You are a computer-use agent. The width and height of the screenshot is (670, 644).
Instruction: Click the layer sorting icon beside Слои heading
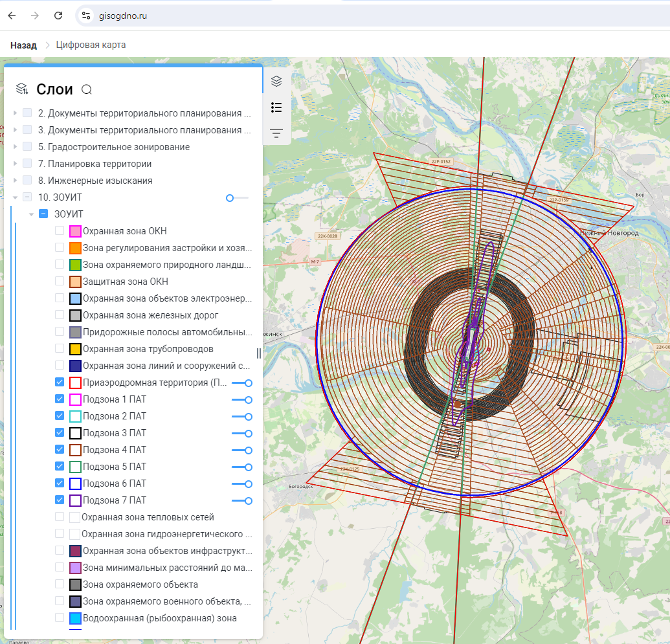(x=22, y=89)
